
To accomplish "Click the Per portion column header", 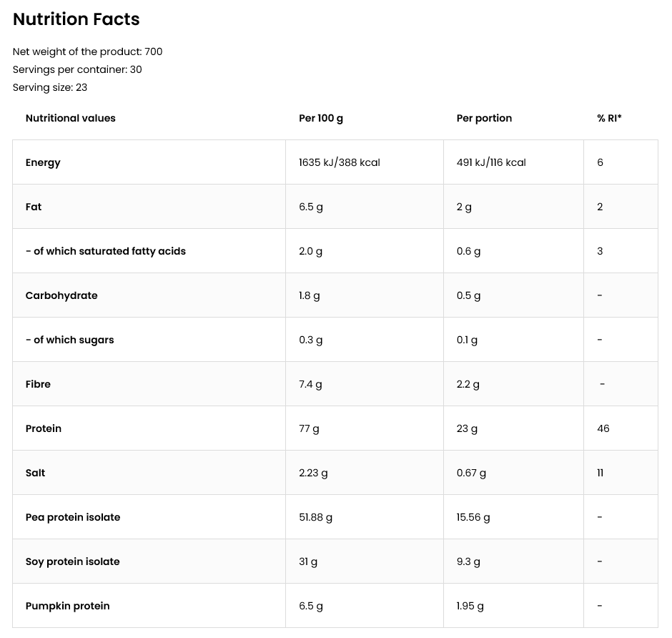I will (x=484, y=118).
